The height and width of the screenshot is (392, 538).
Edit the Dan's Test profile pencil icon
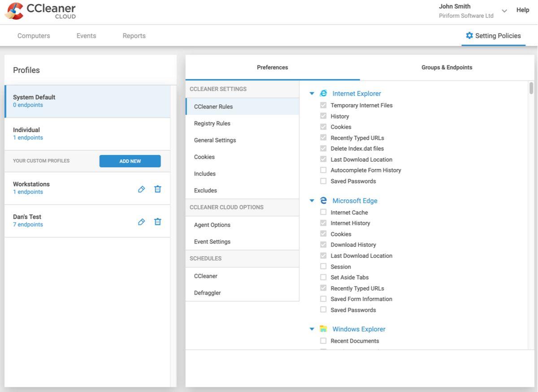click(x=141, y=222)
